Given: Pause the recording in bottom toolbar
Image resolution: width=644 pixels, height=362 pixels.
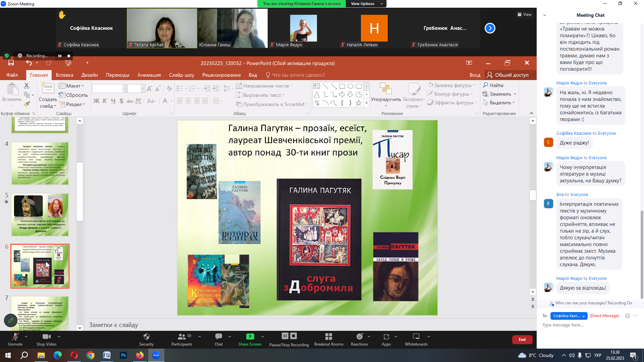Looking at the screenshot, I should [x=285, y=336].
